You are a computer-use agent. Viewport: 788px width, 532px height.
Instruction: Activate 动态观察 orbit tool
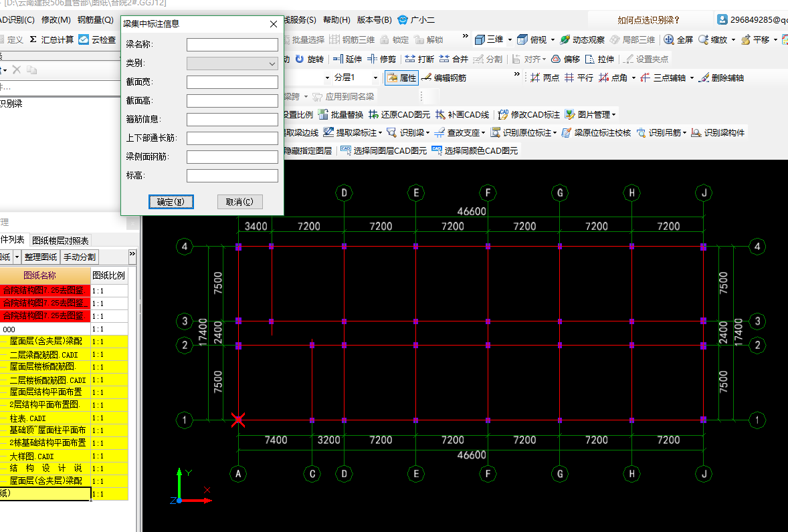coord(582,39)
